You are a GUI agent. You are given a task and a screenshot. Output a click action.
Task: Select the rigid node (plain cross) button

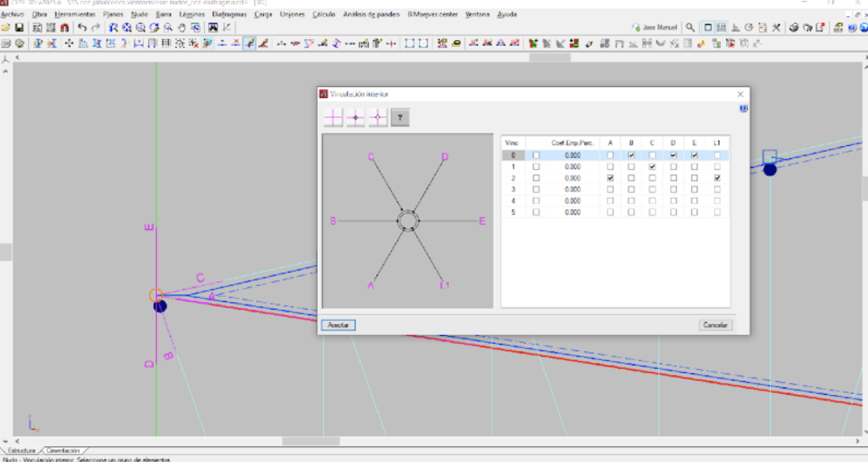333,117
